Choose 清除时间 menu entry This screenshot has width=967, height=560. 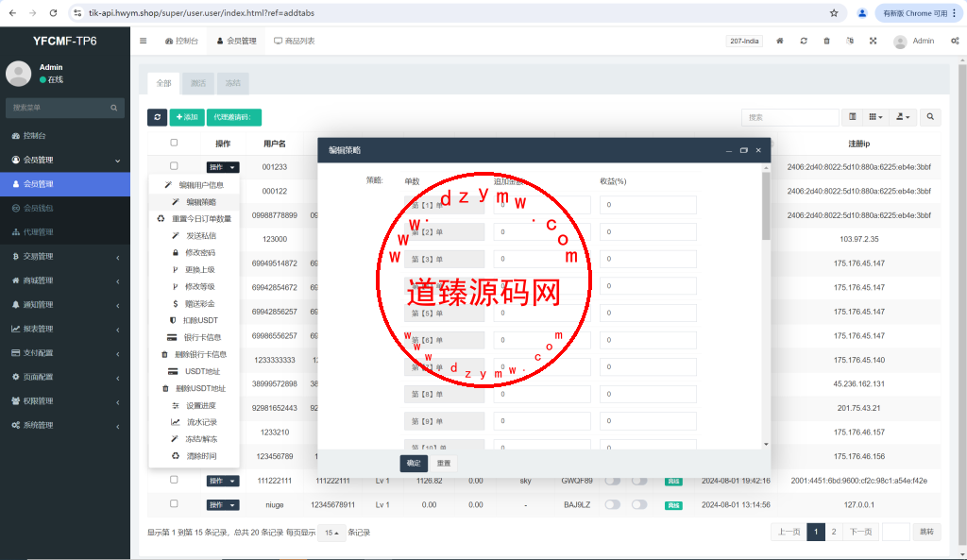195,456
